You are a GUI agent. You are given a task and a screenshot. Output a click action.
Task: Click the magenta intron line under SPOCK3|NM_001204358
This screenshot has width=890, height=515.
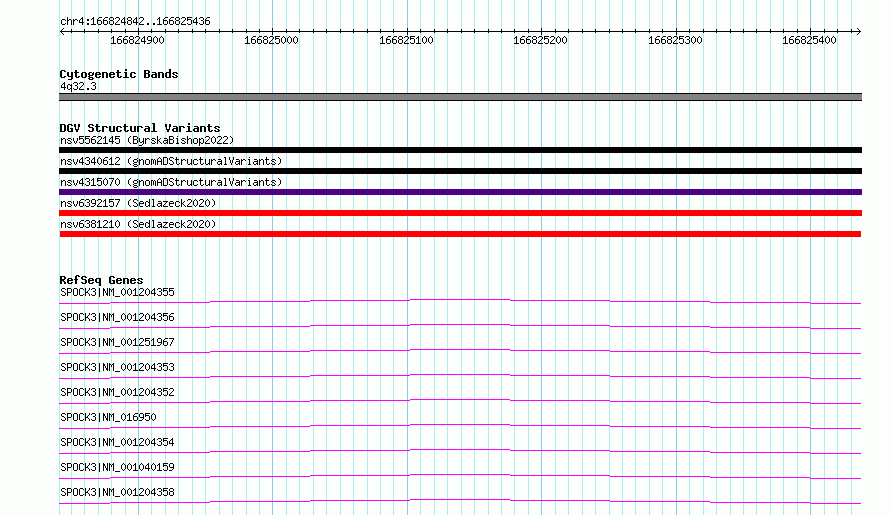coord(460,500)
